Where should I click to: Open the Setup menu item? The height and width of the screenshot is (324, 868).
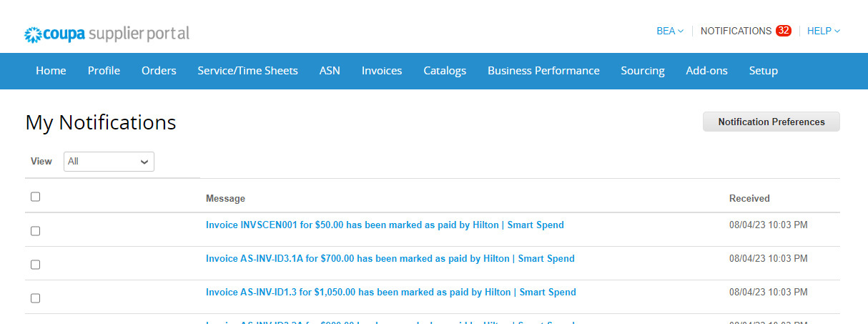coord(763,71)
